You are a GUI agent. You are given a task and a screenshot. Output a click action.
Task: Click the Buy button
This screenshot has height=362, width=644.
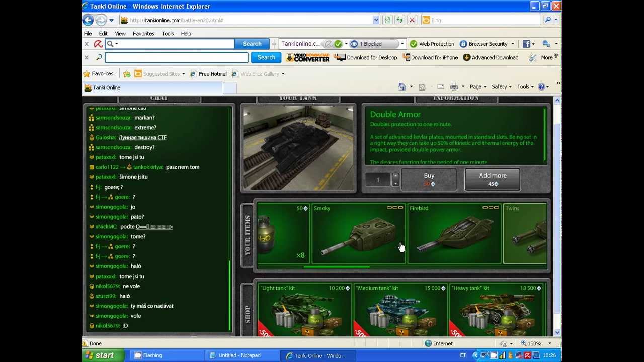coord(429,179)
